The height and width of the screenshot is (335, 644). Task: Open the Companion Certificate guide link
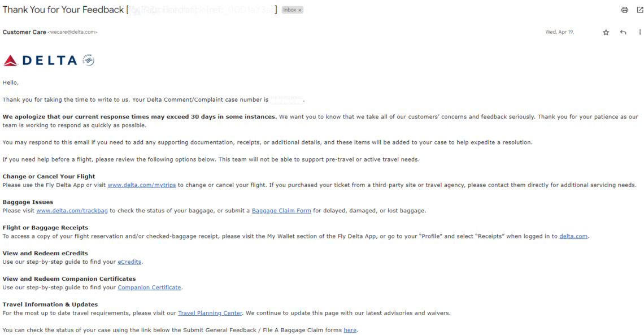click(x=149, y=288)
